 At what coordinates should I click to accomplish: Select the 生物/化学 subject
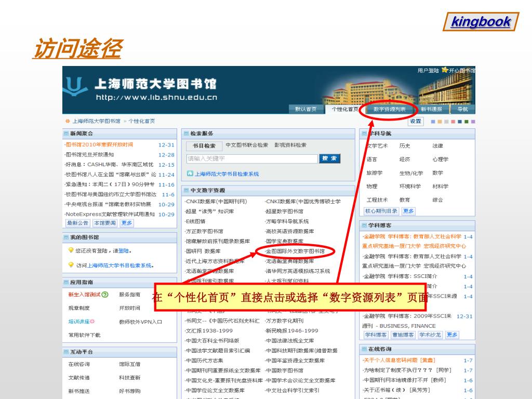pos(411,173)
